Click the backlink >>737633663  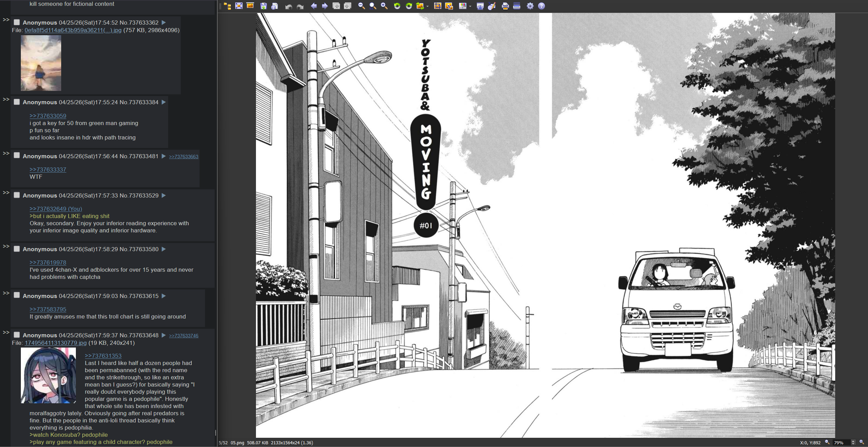click(x=184, y=157)
